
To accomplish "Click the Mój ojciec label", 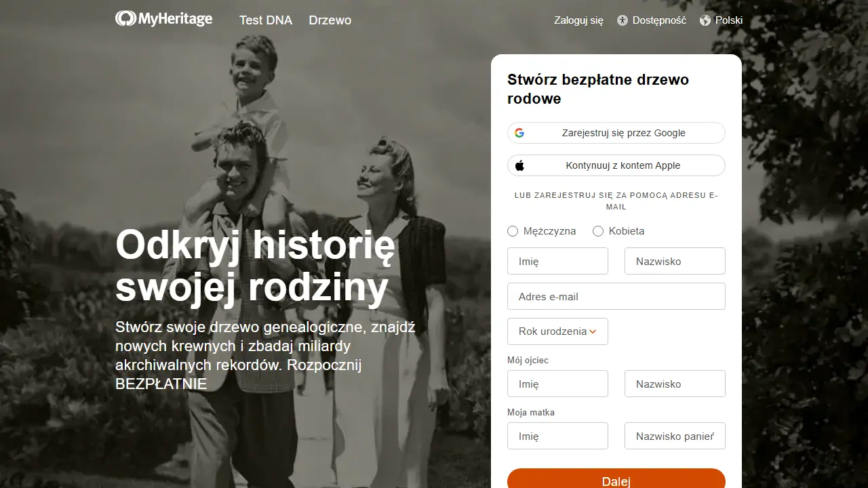I will 528,360.
